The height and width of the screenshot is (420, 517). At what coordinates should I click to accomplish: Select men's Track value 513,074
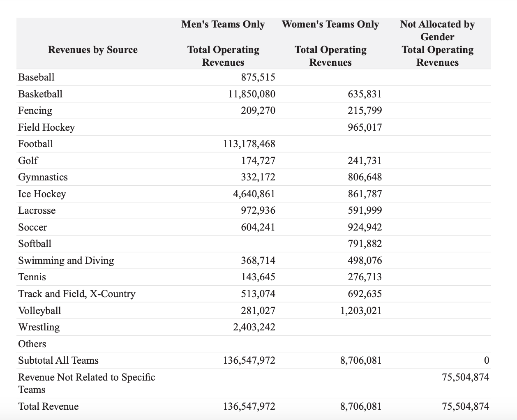click(x=258, y=294)
